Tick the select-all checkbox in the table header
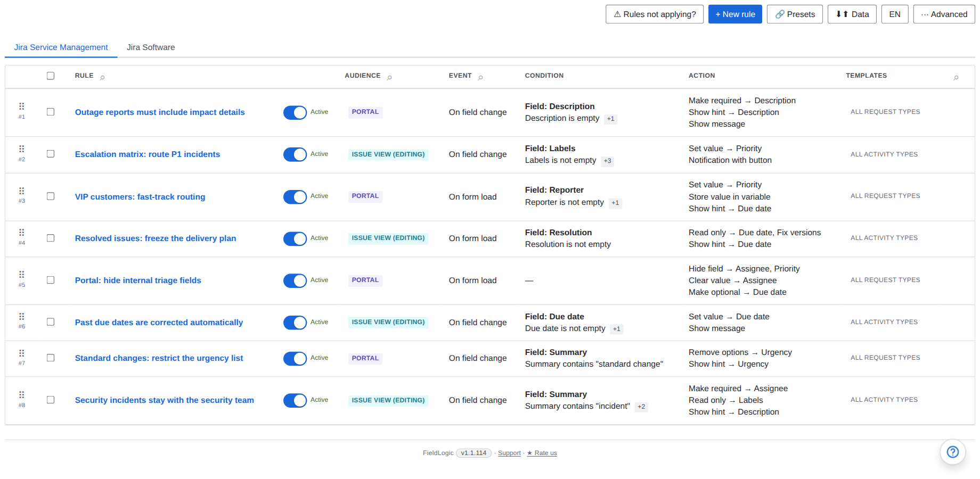This screenshot has width=980, height=479. pos(51,76)
